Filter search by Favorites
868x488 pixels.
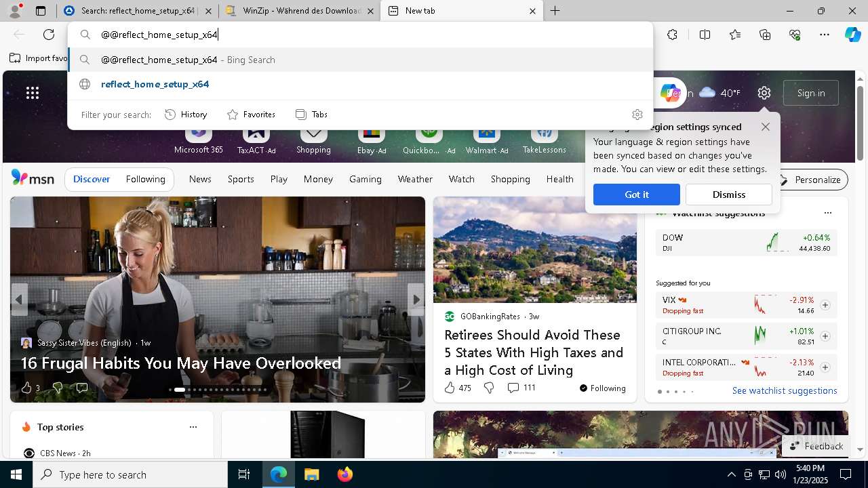251,115
